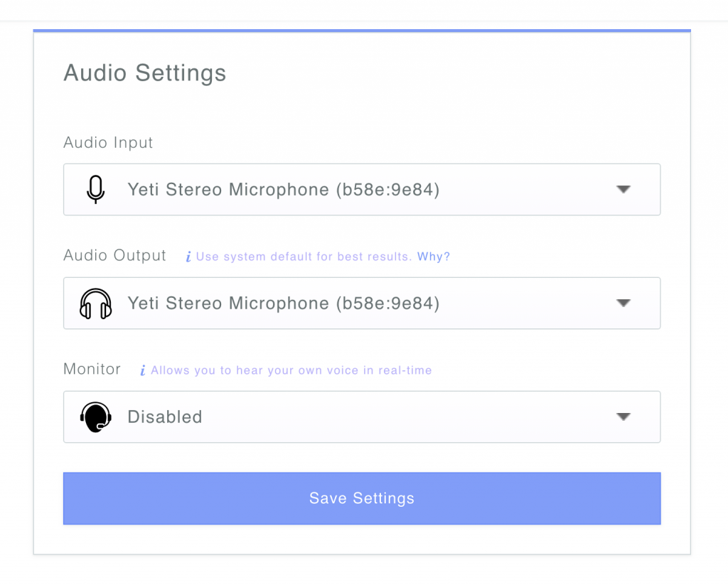Click the info icon beside Monitor label
728x585 pixels.
143,370
